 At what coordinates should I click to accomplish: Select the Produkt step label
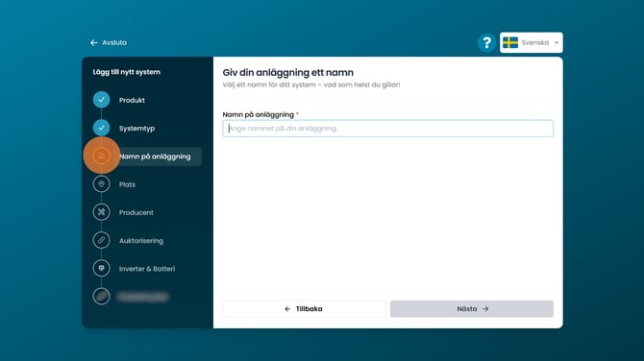pyautogui.click(x=132, y=100)
